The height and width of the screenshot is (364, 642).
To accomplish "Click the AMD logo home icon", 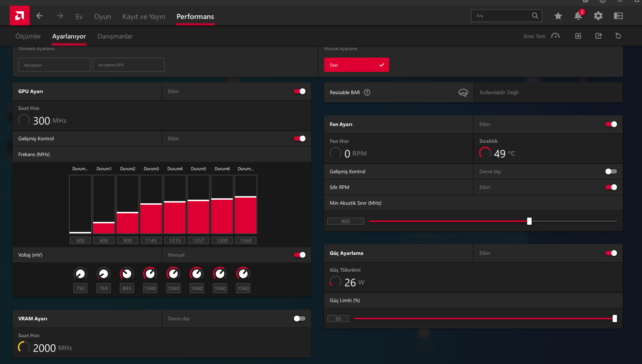I will [20, 16].
